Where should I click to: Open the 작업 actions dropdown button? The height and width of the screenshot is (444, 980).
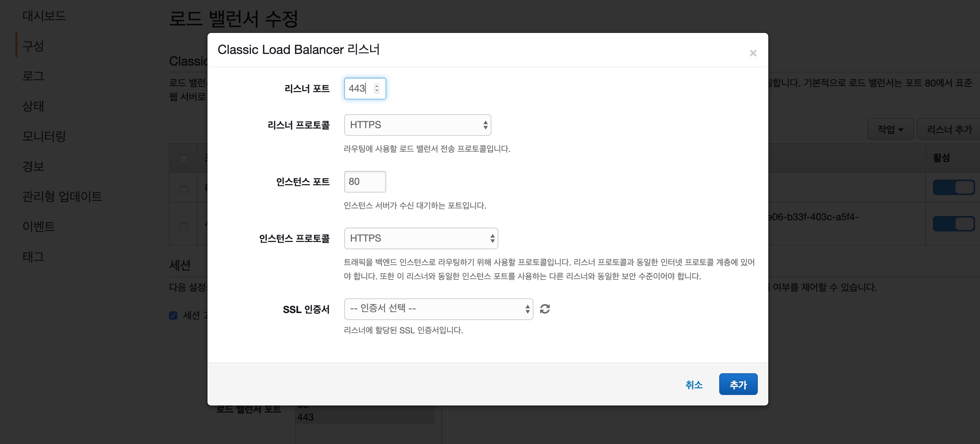pos(890,129)
